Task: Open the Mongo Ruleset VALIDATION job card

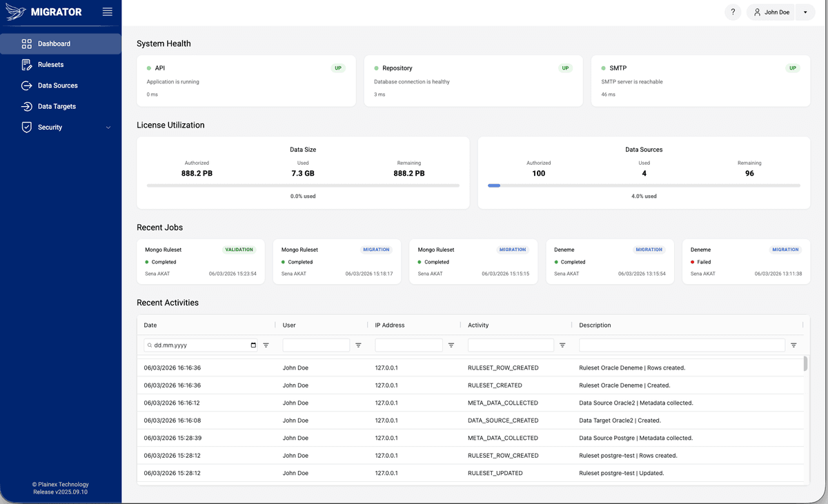Action: pyautogui.click(x=201, y=262)
